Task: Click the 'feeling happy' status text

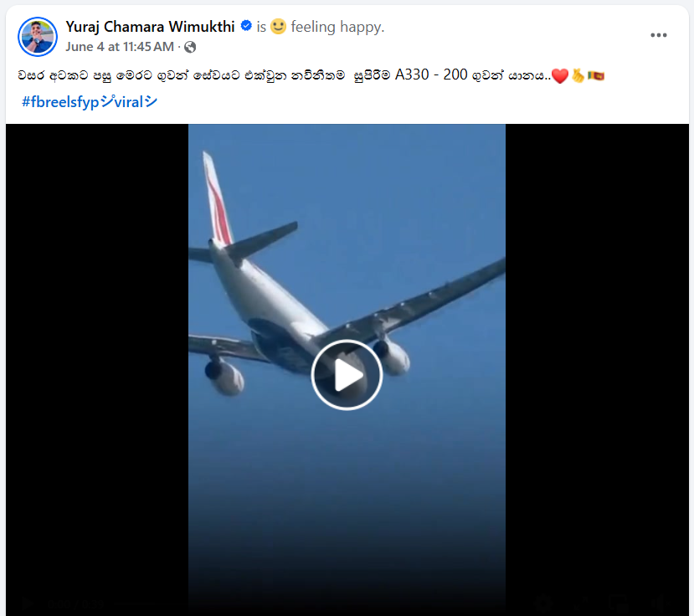Action: pyautogui.click(x=337, y=27)
